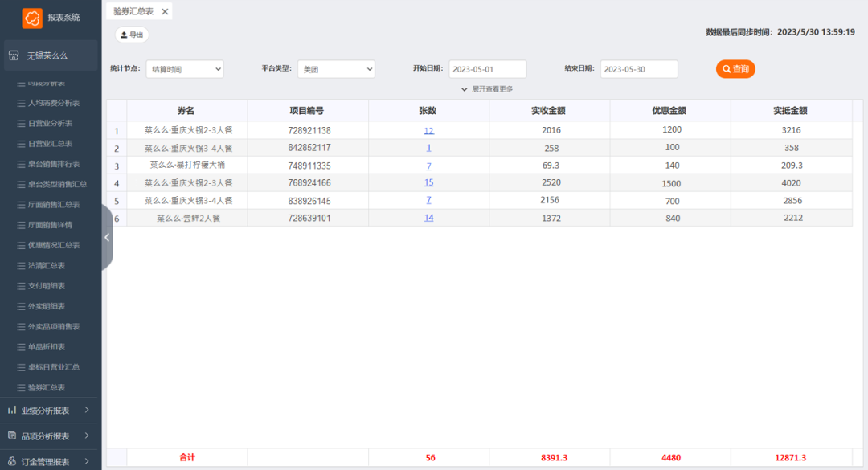Click the 导出 export button
Screen dimensions: 868x470
132,35
